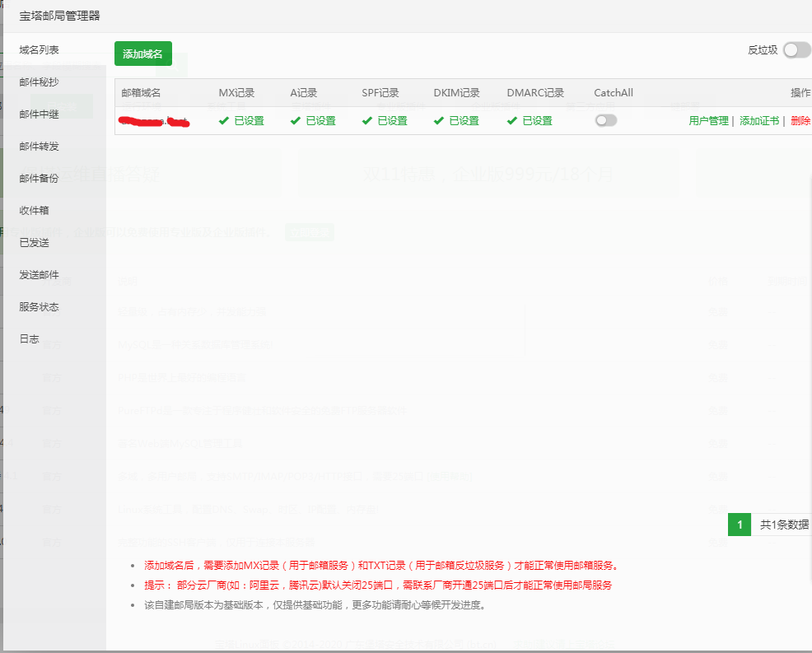Viewport: 812px width, 653px height.
Task: Click the SPF记录 已设置 status
Action: pos(392,121)
